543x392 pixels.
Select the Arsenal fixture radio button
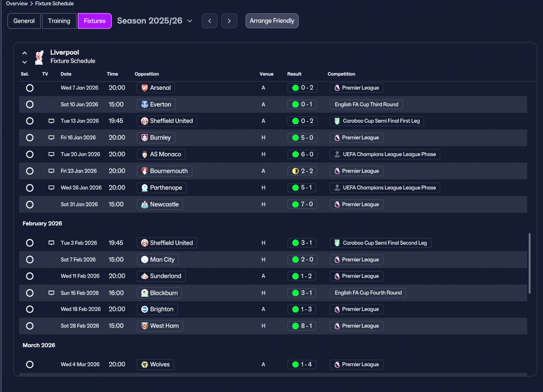point(30,88)
